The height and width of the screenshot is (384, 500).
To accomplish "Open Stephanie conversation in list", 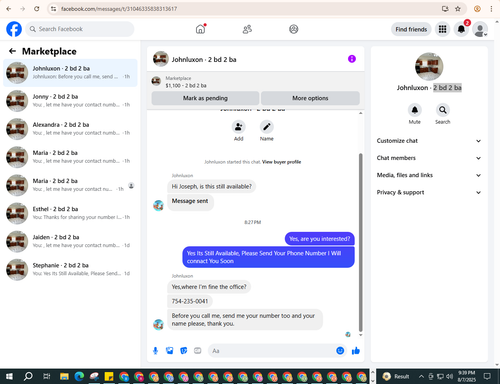I will (x=70, y=269).
